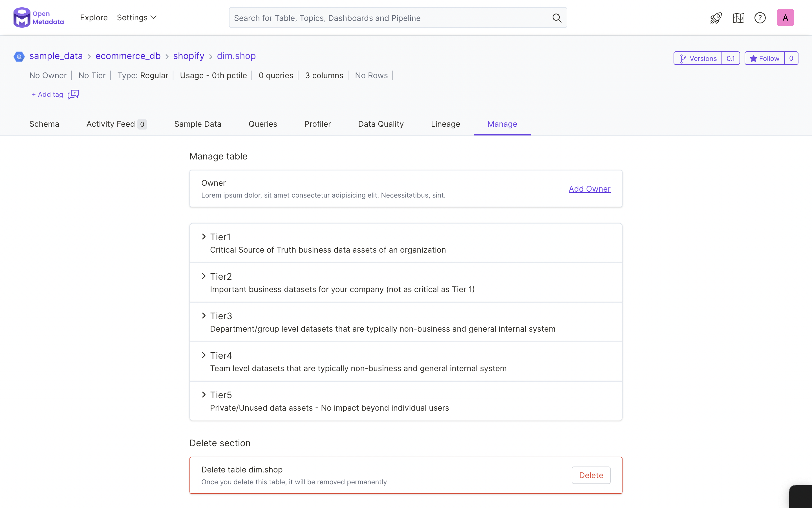Switch to the Activity Feed tab
Screen dimensions: 812x508
(x=116, y=124)
